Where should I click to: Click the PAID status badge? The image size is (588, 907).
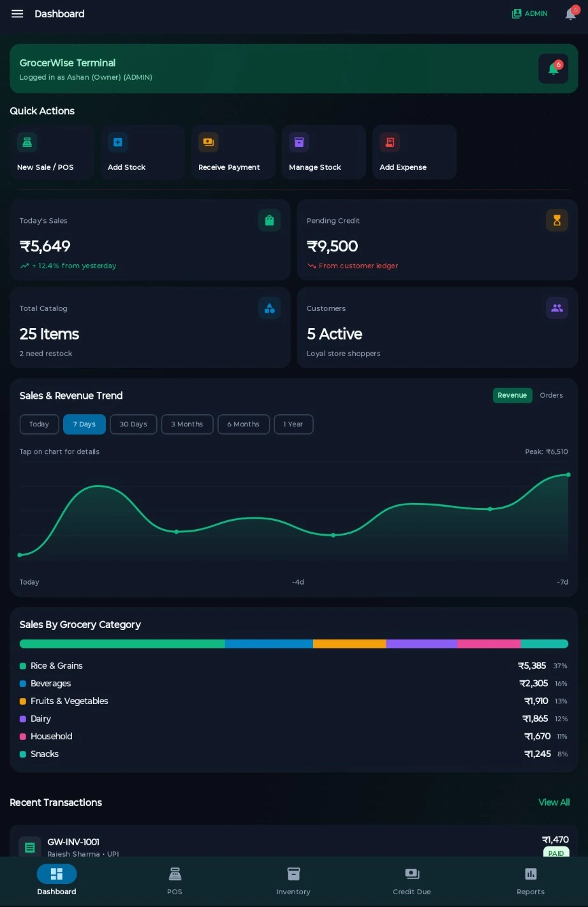(x=556, y=853)
